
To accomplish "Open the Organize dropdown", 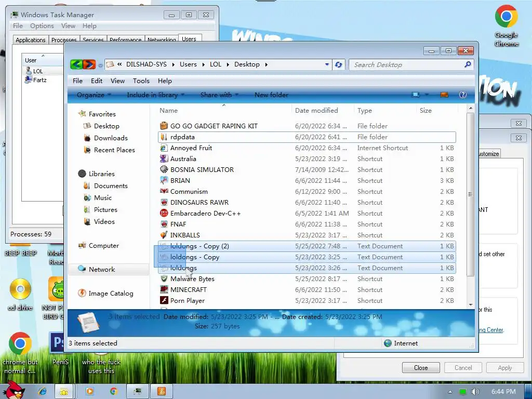I will point(94,95).
